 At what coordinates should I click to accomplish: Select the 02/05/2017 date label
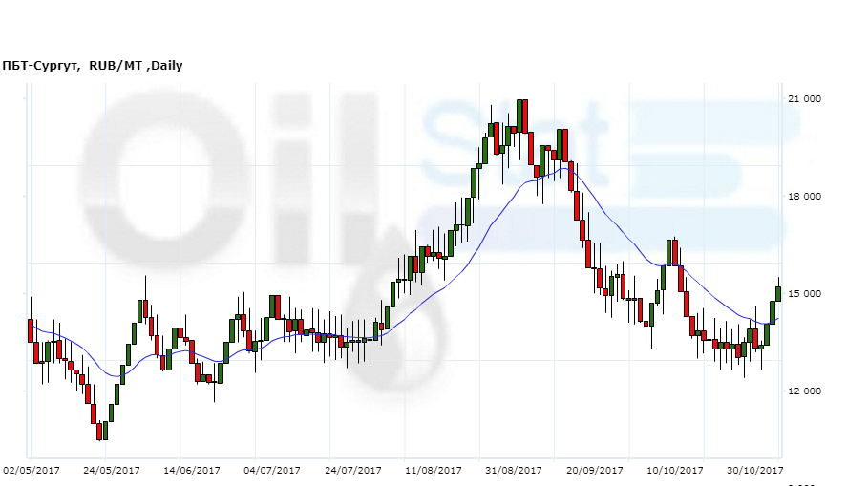[x=32, y=471]
